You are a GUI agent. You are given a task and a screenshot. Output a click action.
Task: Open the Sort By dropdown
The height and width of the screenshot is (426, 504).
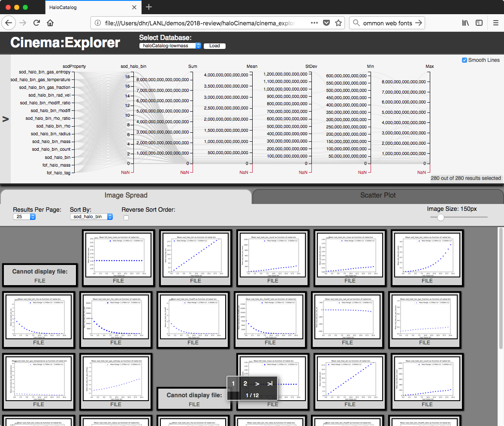91,216
